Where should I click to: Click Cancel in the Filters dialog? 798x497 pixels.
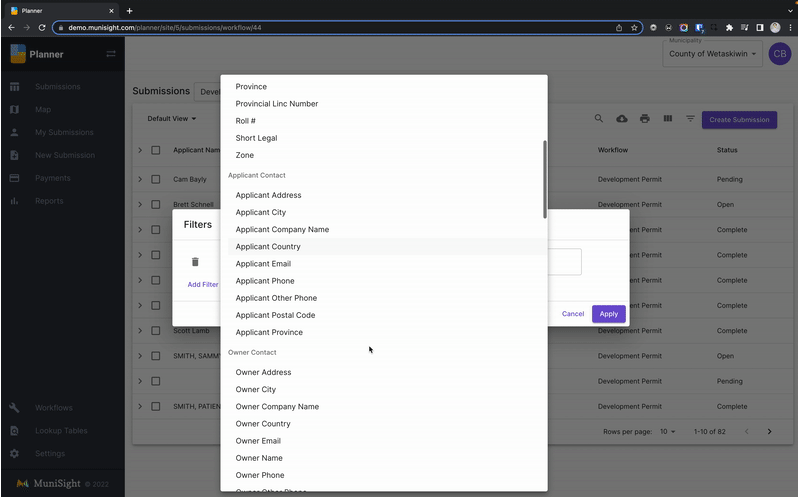(x=573, y=314)
